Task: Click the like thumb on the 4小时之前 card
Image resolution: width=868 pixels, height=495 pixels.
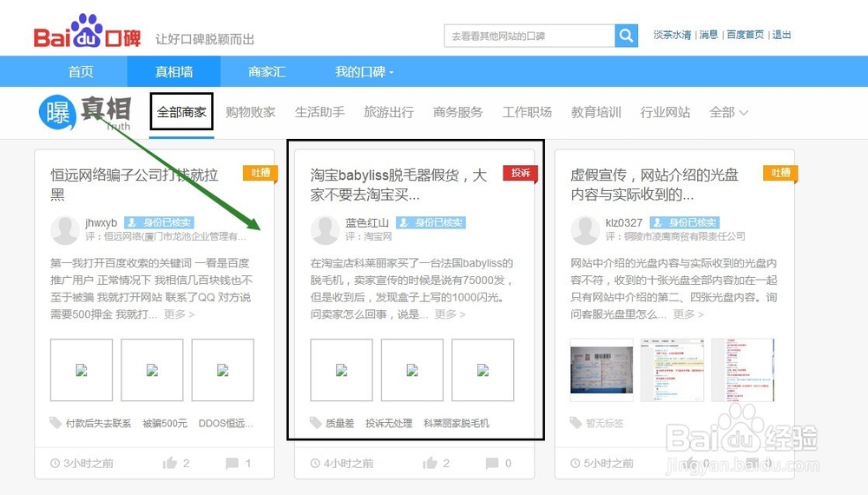Action: point(431,463)
